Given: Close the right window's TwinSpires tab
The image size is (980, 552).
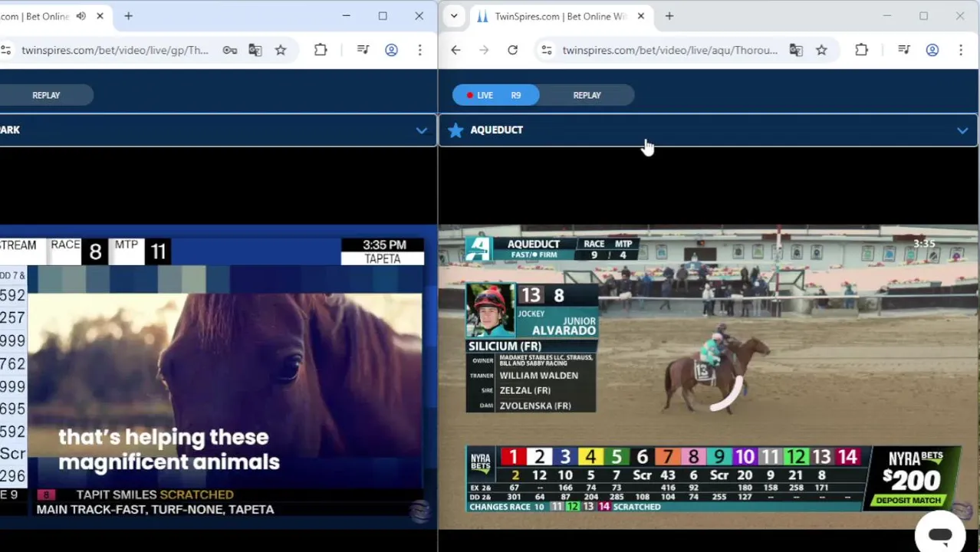Looking at the screenshot, I should coord(641,16).
